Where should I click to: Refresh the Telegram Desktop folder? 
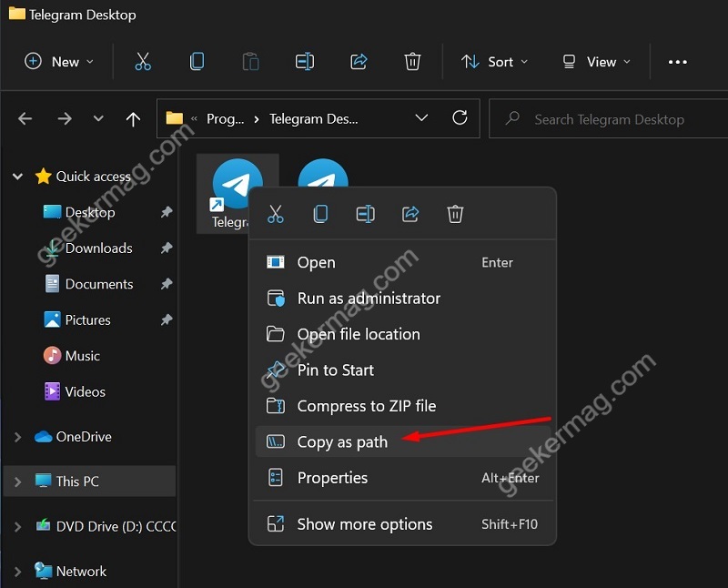point(460,117)
